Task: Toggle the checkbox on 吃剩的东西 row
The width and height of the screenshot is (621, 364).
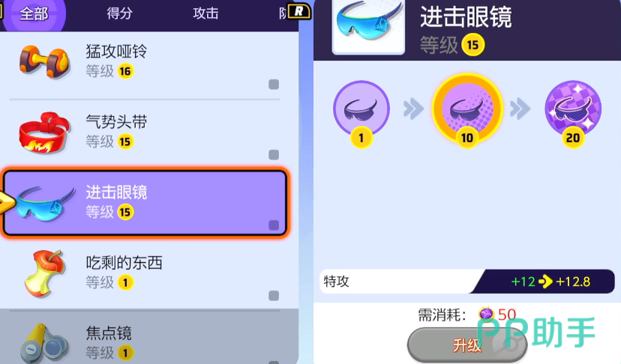Action: tap(274, 296)
